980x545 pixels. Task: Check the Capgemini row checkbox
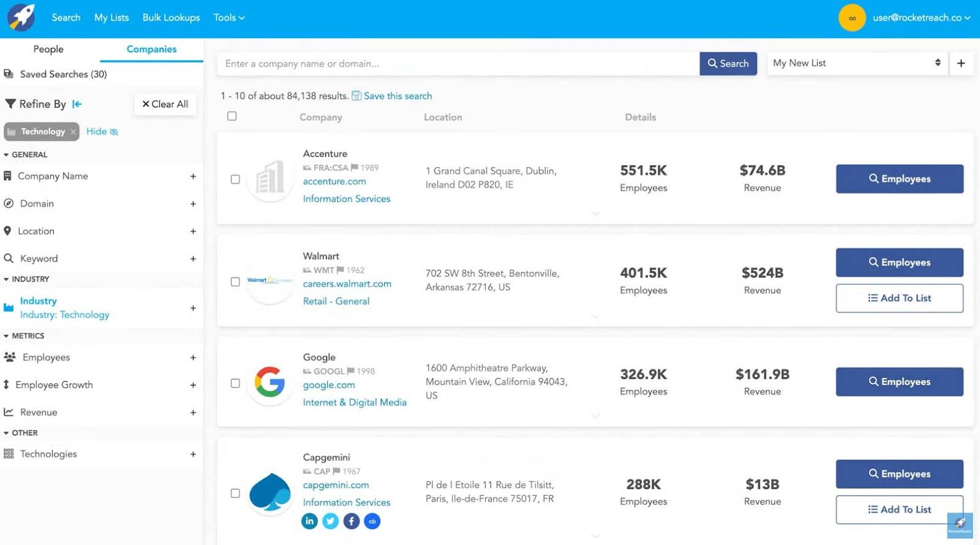[235, 493]
